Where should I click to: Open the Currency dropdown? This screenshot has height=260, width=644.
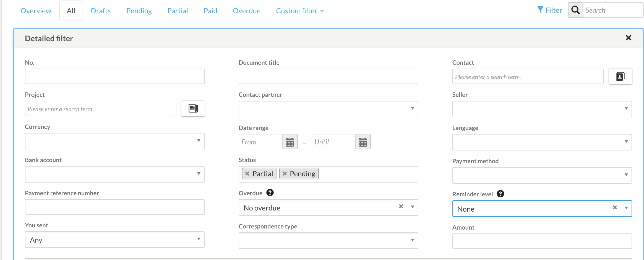click(114, 141)
